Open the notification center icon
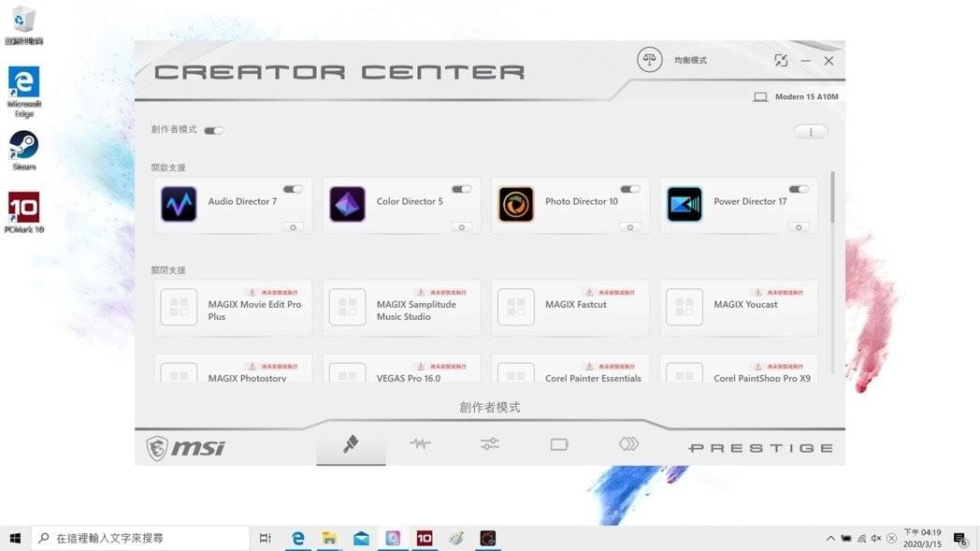The image size is (980, 551). tap(960, 539)
